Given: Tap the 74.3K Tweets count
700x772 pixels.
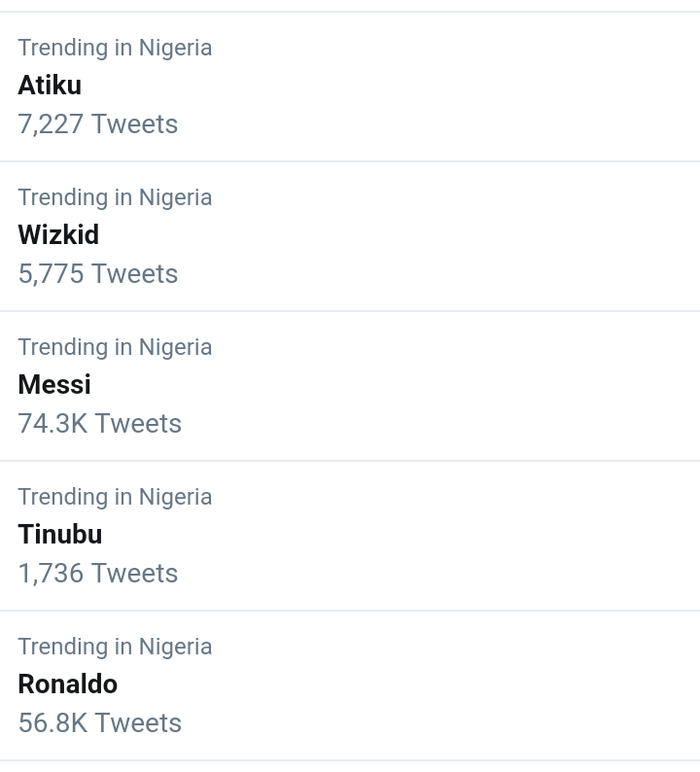Looking at the screenshot, I should pos(99,424).
